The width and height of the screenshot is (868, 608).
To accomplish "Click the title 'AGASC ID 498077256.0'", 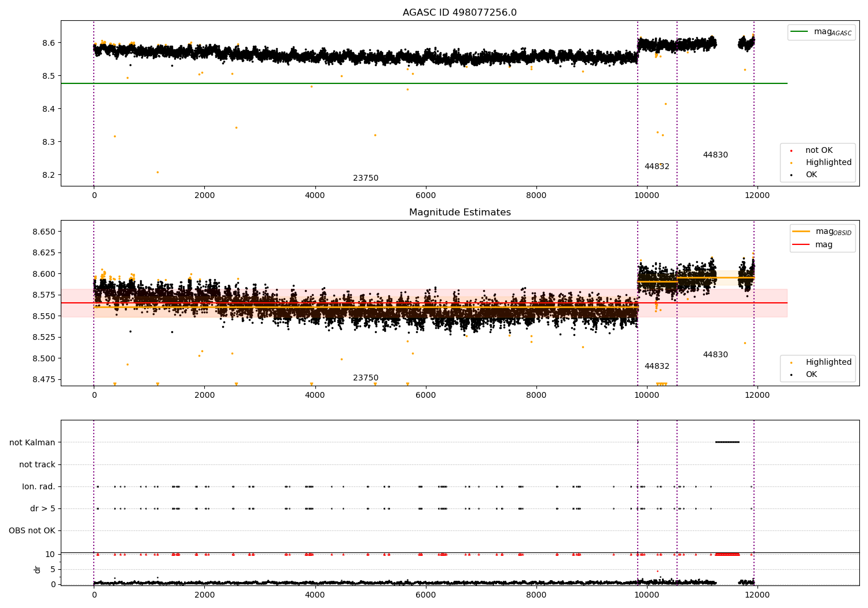I will click(x=459, y=13).
